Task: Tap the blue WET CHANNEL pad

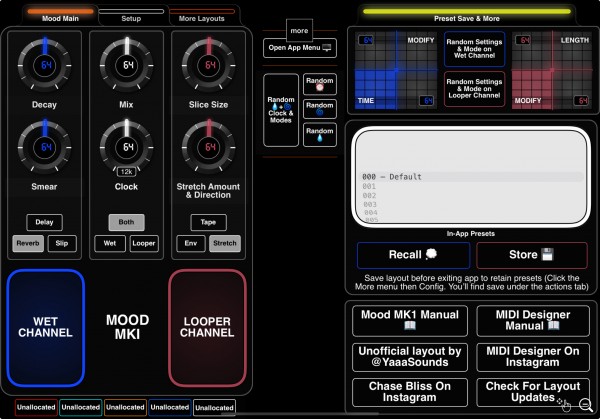Action: click(x=46, y=328)
